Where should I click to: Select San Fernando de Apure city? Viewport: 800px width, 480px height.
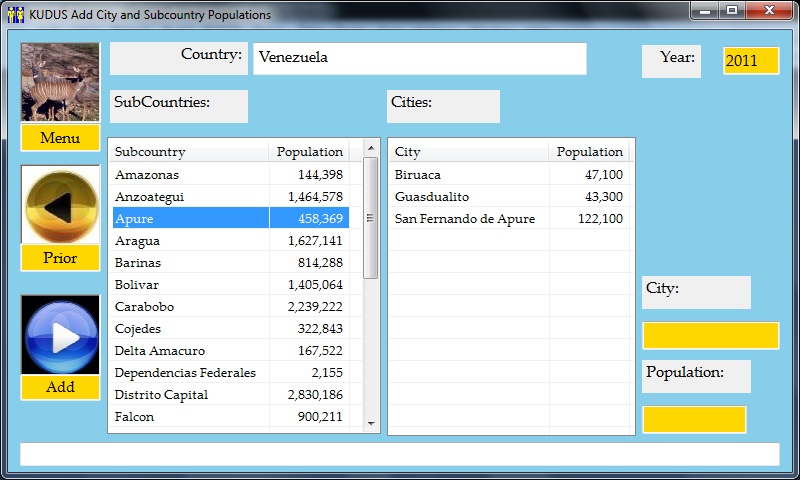[465, 219]
